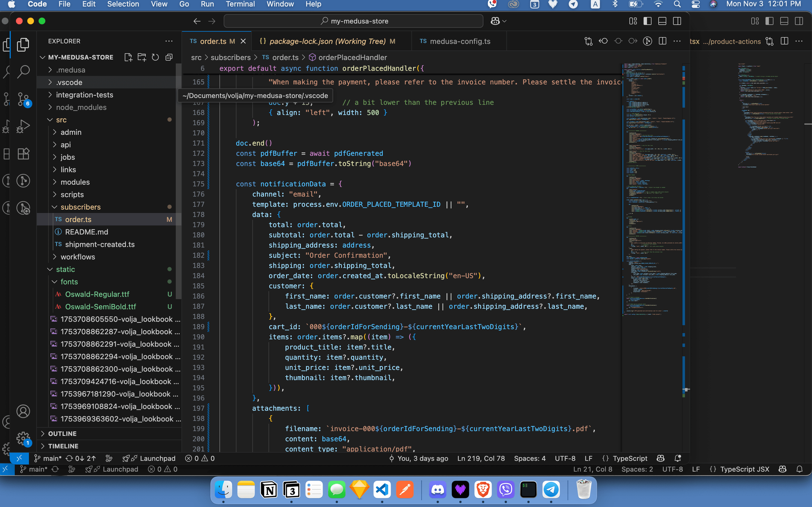Screen dimensions: 812x507
Task: Collapse all folders in Explorer
Action: click(169, 57)
